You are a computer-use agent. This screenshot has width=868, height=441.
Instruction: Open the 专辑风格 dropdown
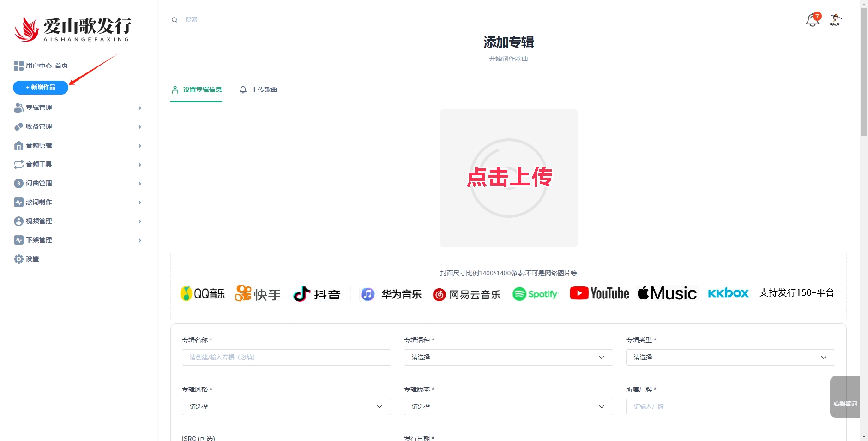click(x=286, y=407)
